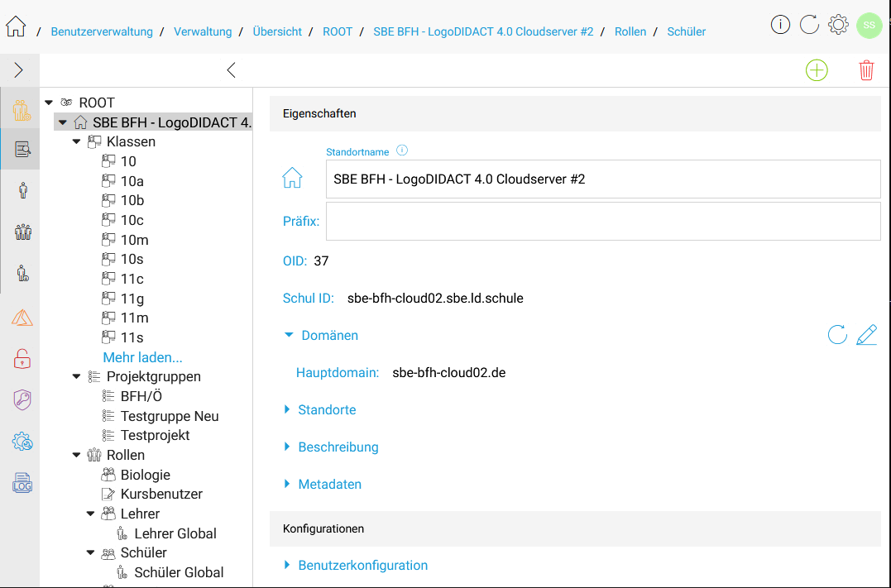
Task: Collapse Rollen tree node
Action: click(77, 455)
